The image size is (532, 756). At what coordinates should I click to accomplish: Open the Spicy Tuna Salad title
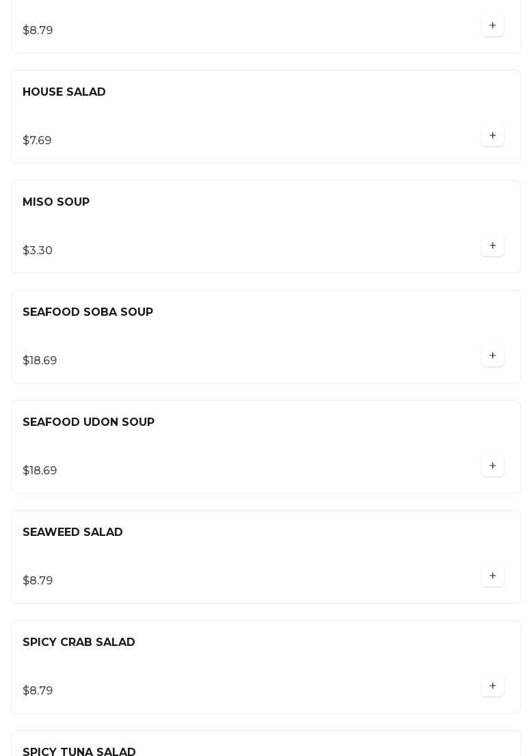pos(79,751)
